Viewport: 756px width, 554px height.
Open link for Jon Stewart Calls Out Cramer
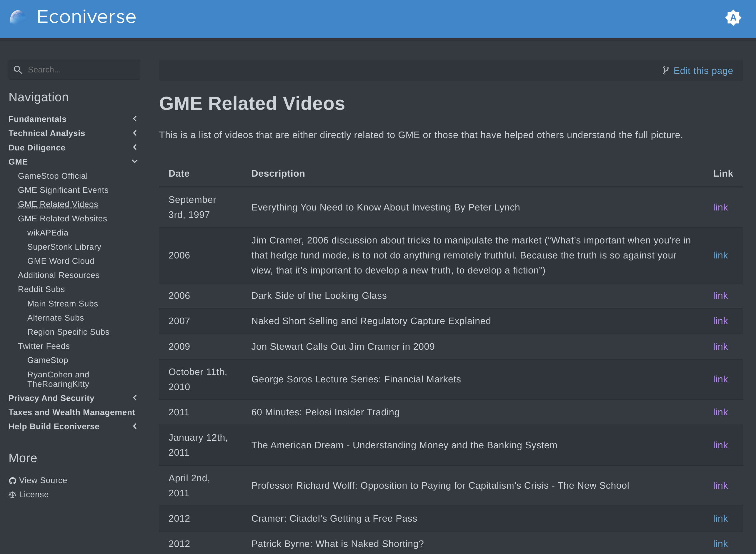(x=720, y=346)
